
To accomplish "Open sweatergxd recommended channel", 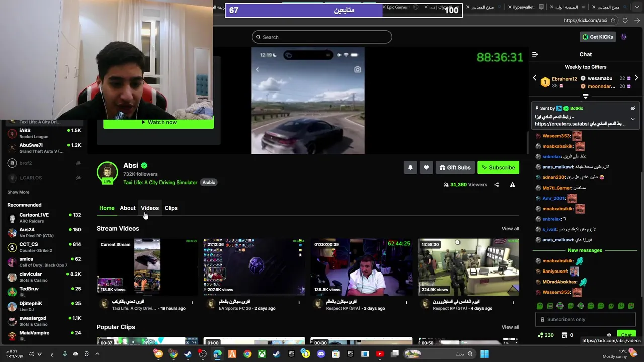I will click(x=44, y=321).
